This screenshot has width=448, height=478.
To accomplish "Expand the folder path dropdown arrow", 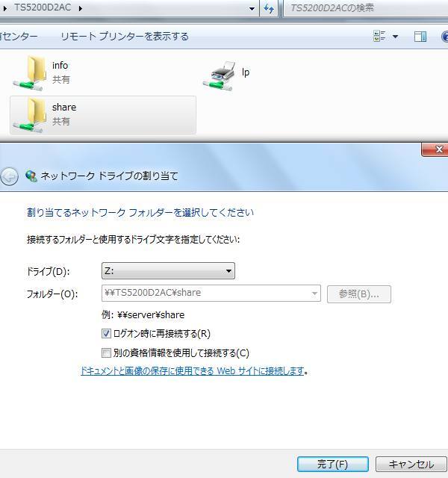I will click(x=314, y=294).
